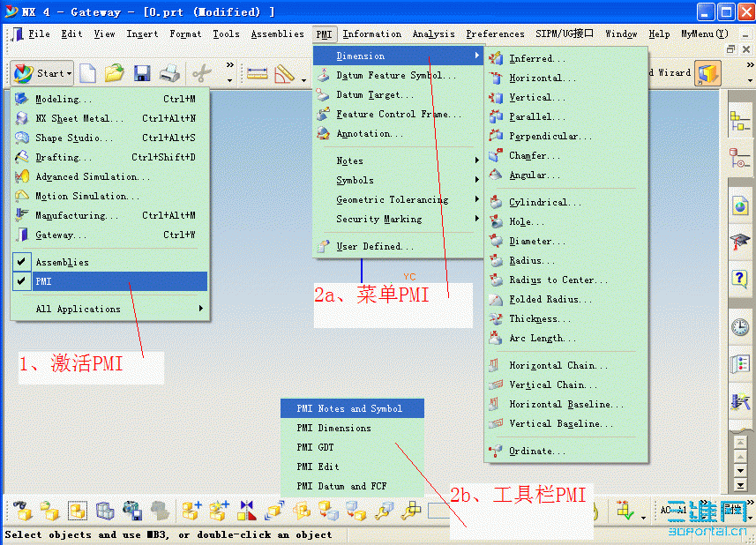Select Gateway in Start menu
This screenshot has height=545, width=756.
pos(111,235)
